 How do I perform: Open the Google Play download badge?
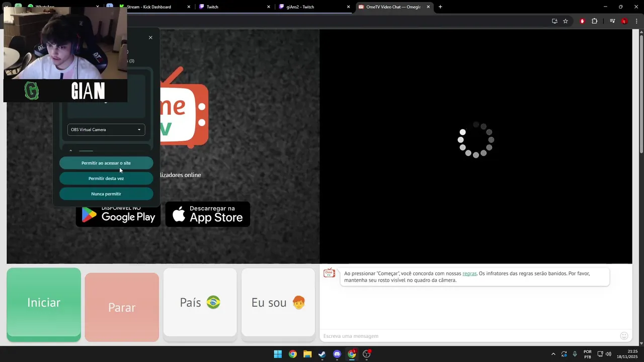(x=118, y=214)
